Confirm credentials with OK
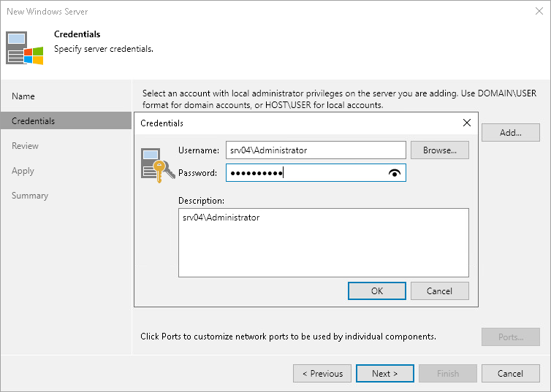The height and width of the screenshot is (392, 551). [x=376, y=291]
